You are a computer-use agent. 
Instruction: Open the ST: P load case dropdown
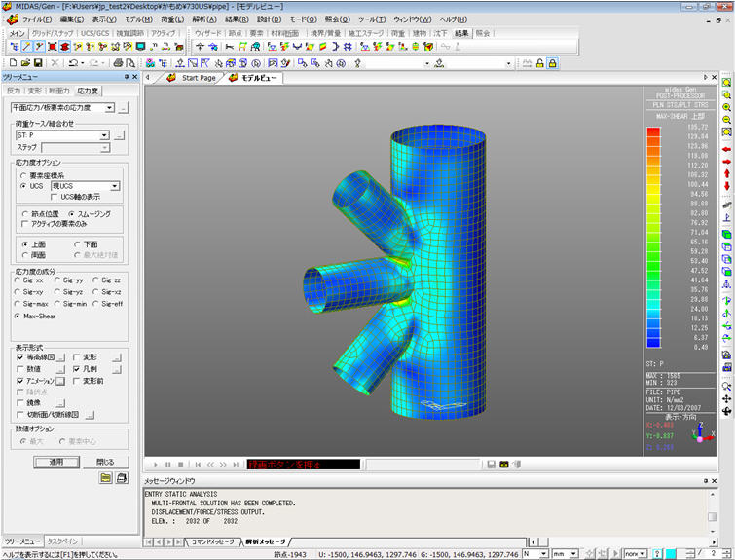coord(104,135)
